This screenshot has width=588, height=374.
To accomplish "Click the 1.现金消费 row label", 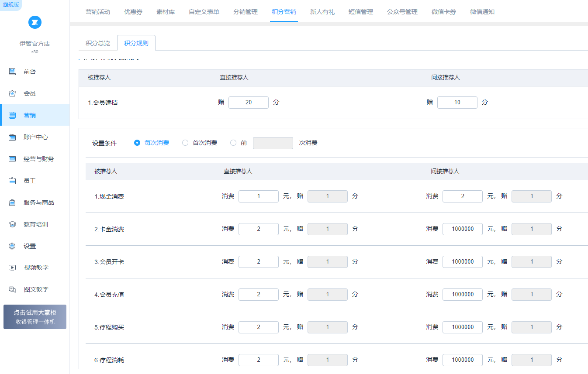I will 109,196.
